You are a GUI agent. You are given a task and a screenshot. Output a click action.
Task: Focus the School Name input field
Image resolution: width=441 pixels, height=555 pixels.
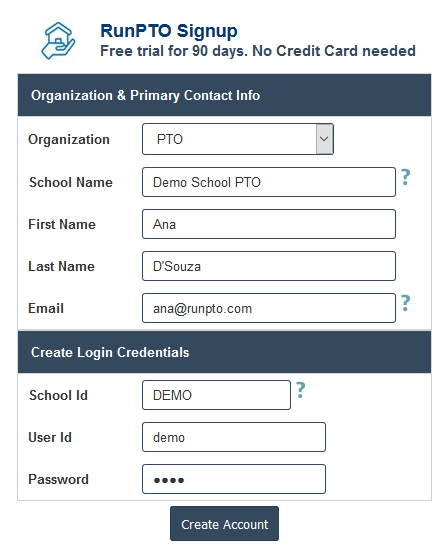coord(269,182)
